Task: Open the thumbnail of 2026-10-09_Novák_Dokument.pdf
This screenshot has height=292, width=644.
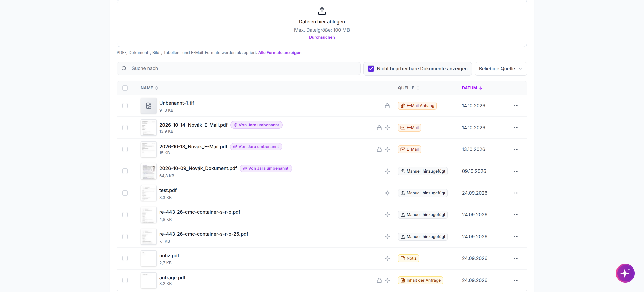Action: pos(149,171)
